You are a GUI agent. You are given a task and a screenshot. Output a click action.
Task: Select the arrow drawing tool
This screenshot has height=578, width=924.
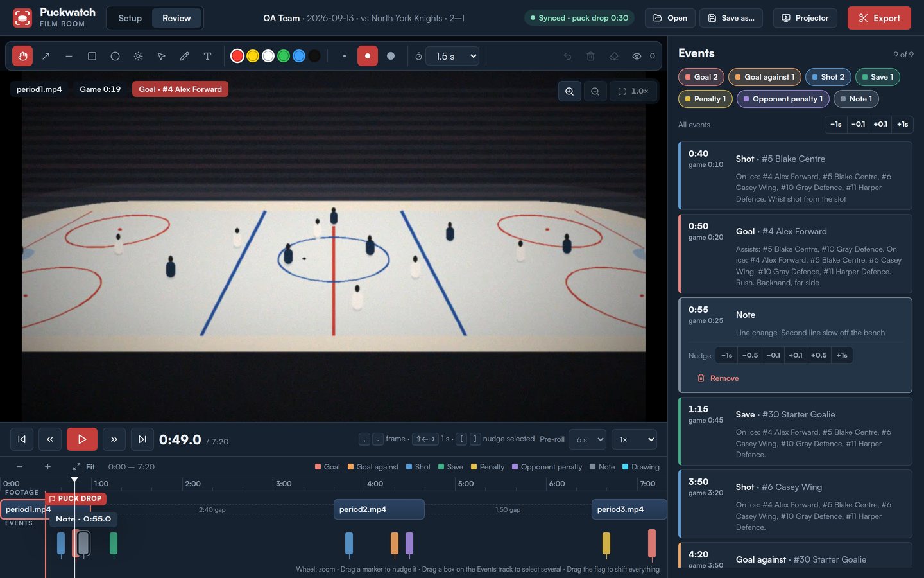[46, 57]
